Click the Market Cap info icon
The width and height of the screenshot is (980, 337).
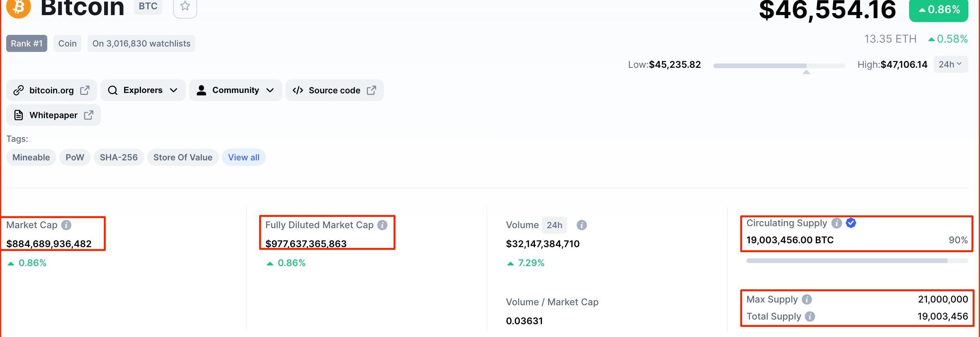[x=66, y=225]
